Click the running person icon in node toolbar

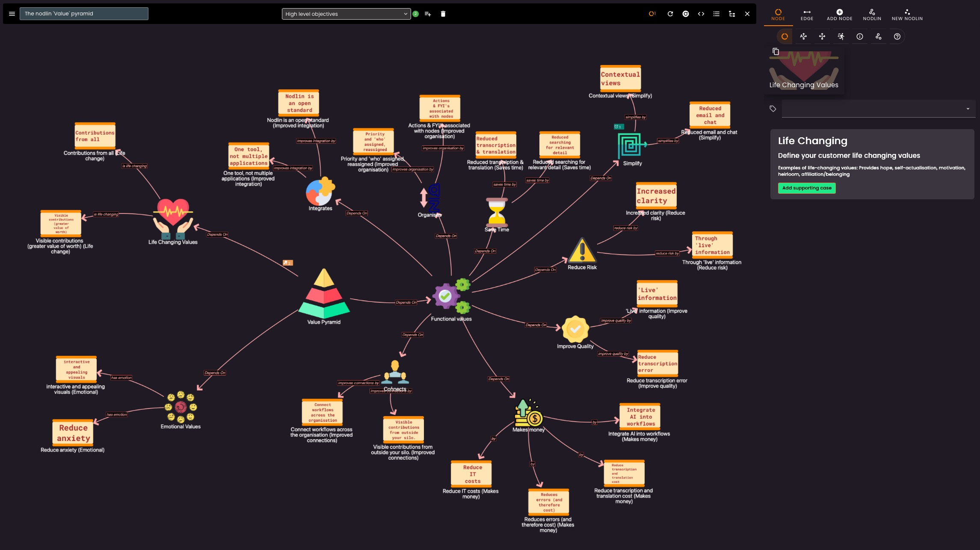pos(841,37)
